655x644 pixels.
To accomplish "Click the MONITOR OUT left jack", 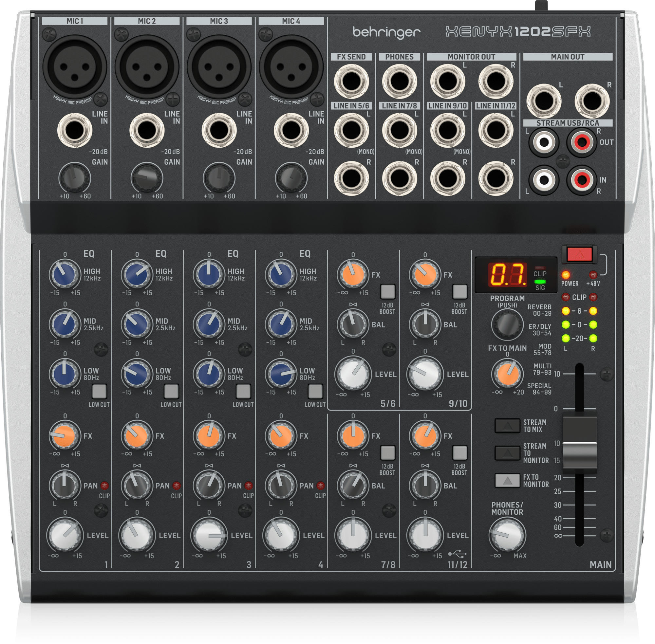I will coord(448,81).
